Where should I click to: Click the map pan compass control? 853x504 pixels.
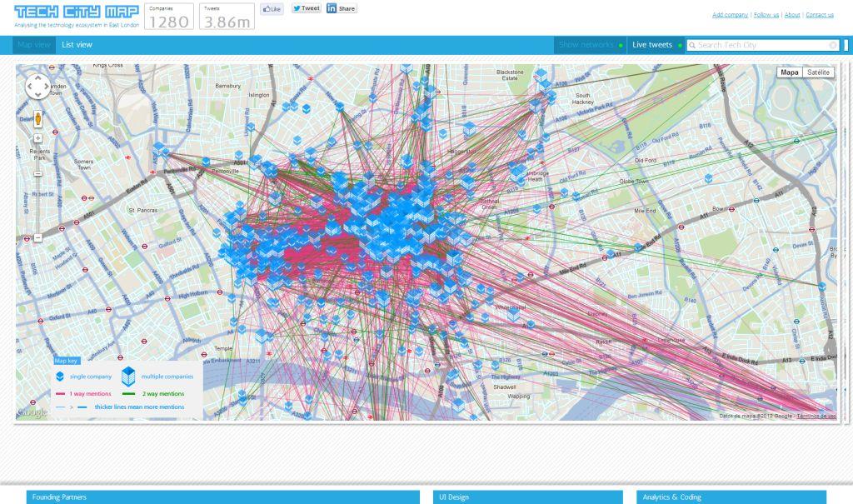pyautogui.click(x=37, y=87)
